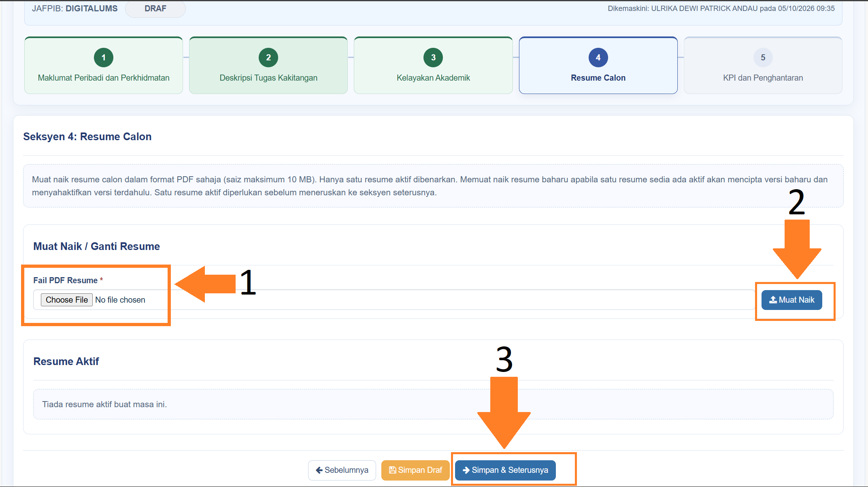The height and width of the screenshot is (487, 868).
Task: Click the step 4 number circle
Action: [x=598, y=58]
